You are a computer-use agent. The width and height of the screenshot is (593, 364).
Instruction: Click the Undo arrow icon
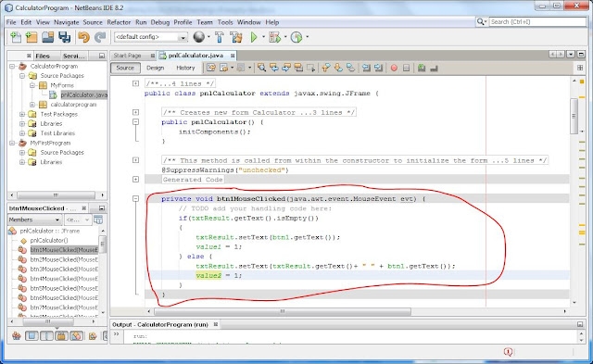pos(83,37)
